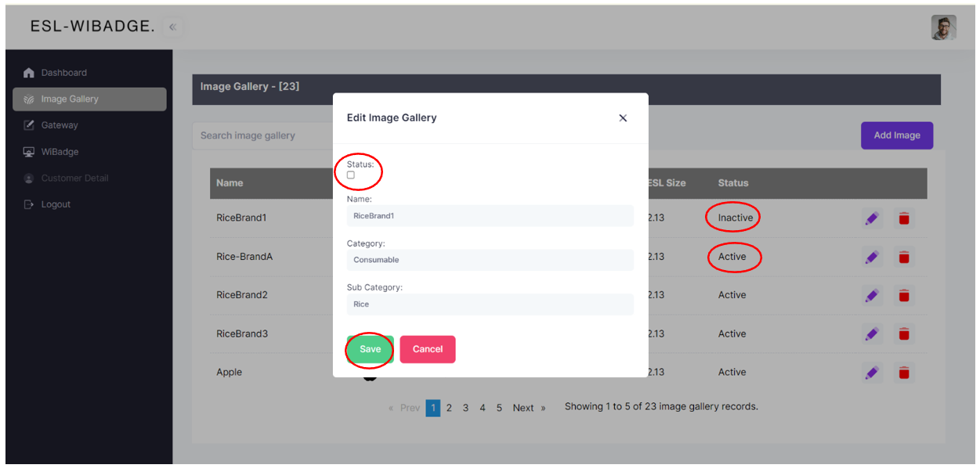This screenshot has width=980, height=472.
Task: Click trash icon in RiceBrand3 row
Action: [x=904, y=334]
